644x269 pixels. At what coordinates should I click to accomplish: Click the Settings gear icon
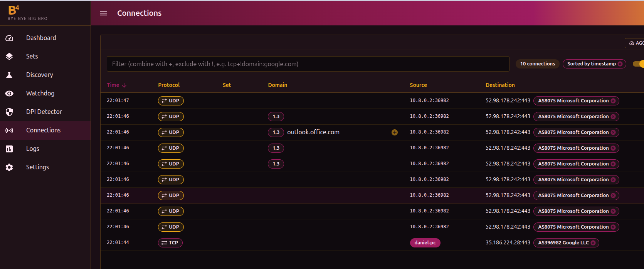click(9, 167)
